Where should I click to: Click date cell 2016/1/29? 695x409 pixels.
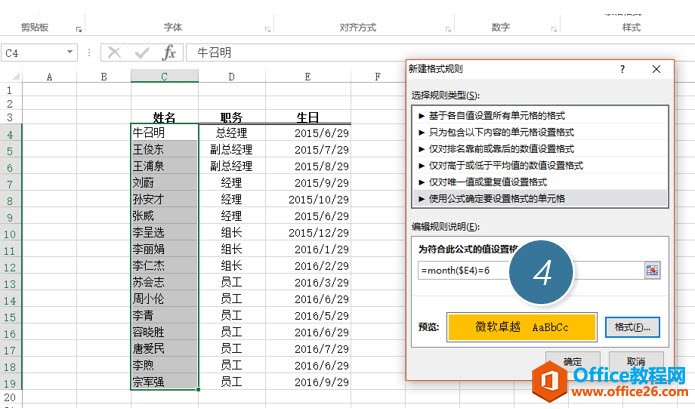click(308, 249)
